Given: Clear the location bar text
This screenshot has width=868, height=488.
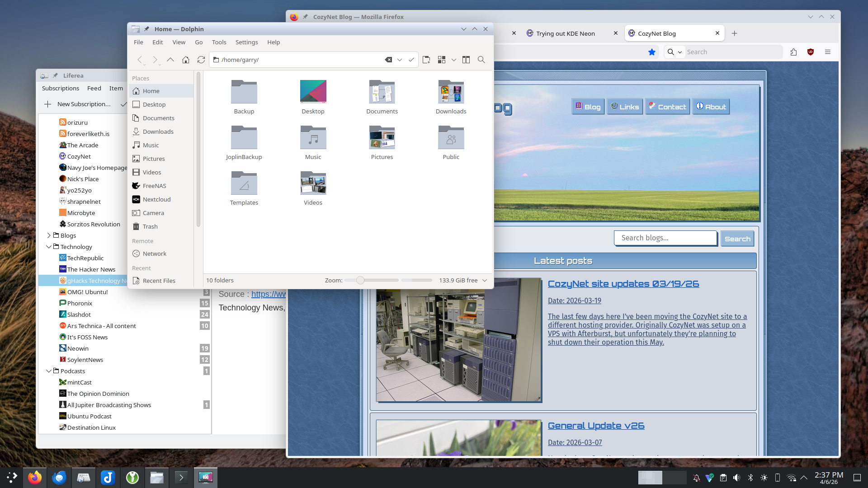Looking at the screenshot, I should click(388, 60).
